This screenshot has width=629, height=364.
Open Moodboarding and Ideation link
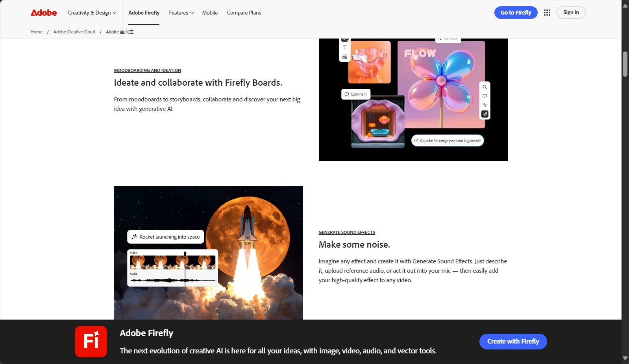(148, 70)
